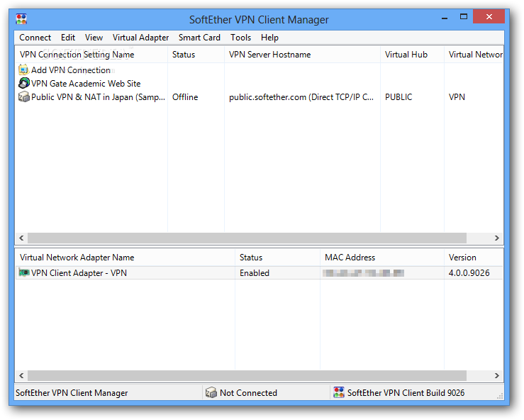Sort connections by Status column header
Viewport: 524px width, 420px height.
point(196,54)
